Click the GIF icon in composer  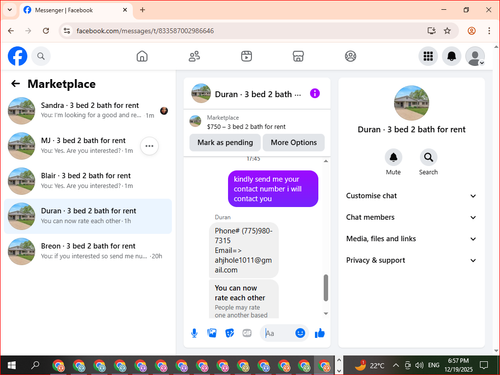247,333
